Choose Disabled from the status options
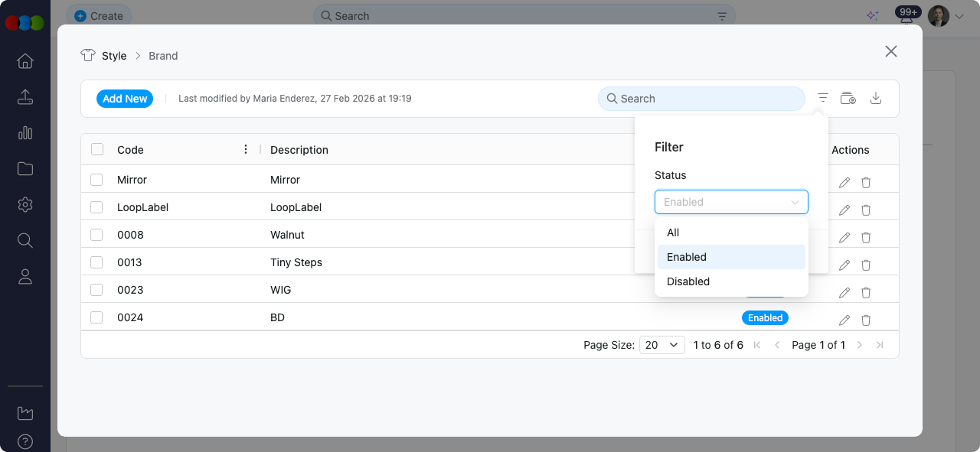Viewport: 980px width, 452px height. pyautogui.click(x=688, y=281)
